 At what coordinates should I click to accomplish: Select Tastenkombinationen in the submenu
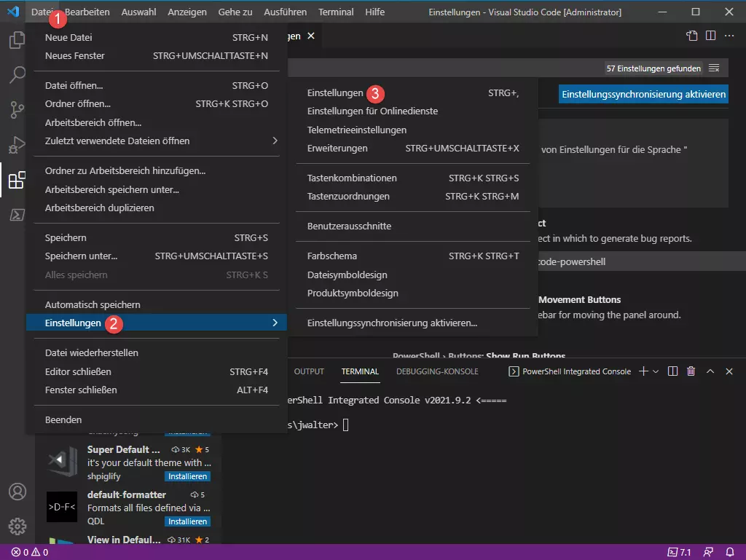click(352, 178)
